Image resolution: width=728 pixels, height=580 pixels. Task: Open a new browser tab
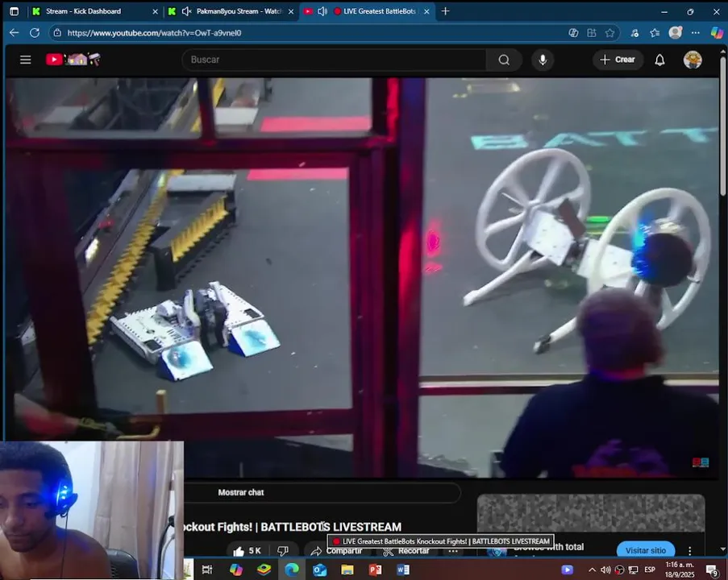(x=445, y=11)
